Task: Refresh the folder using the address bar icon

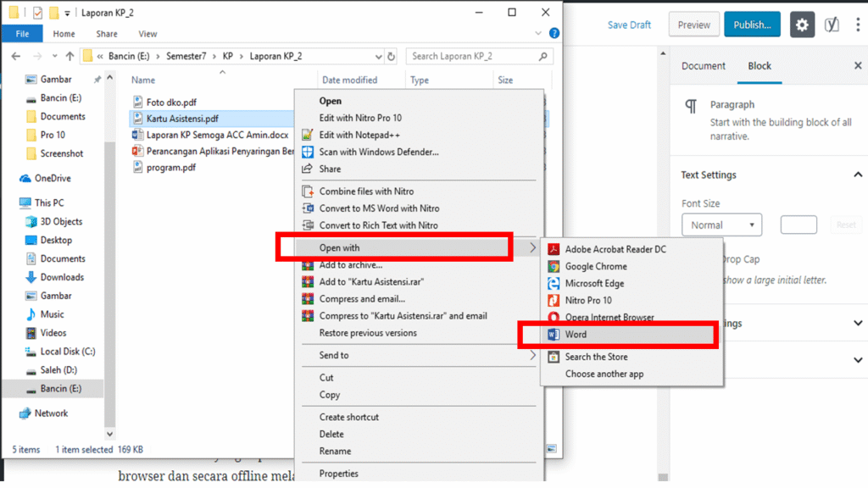Action: tap(391, 57)
